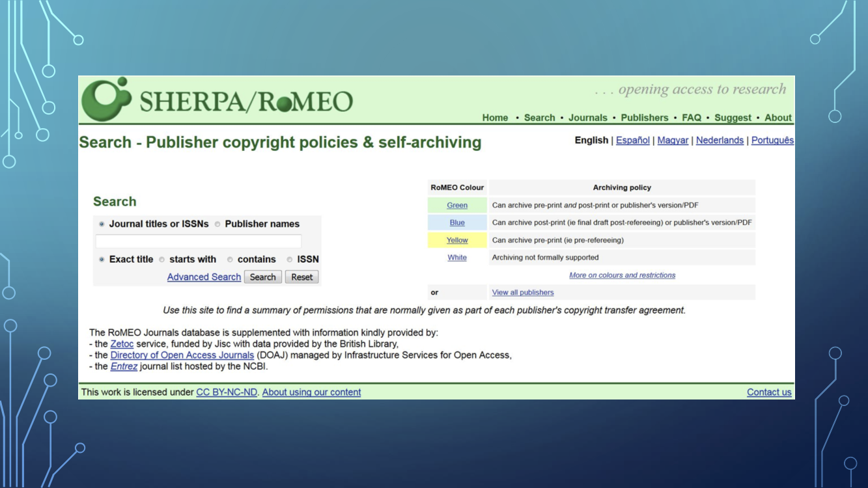Open the Advanced Search link
868x488 pixels.
click(x=204, y=277)
